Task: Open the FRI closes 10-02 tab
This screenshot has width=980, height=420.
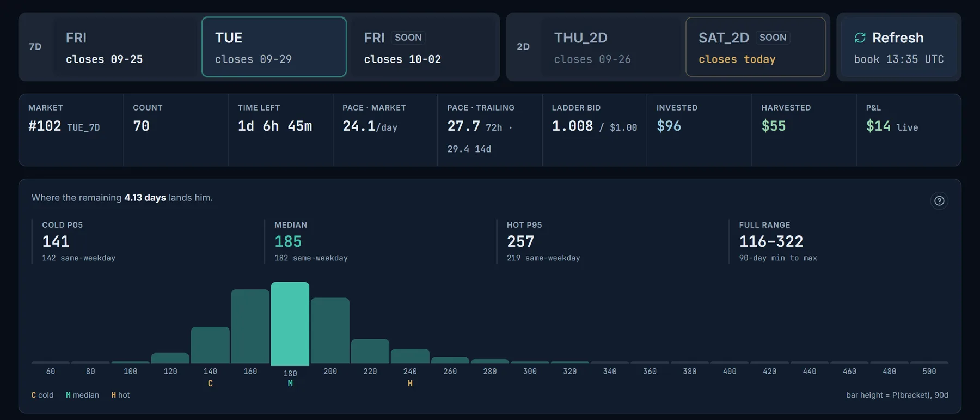Action: click(423, 47)
